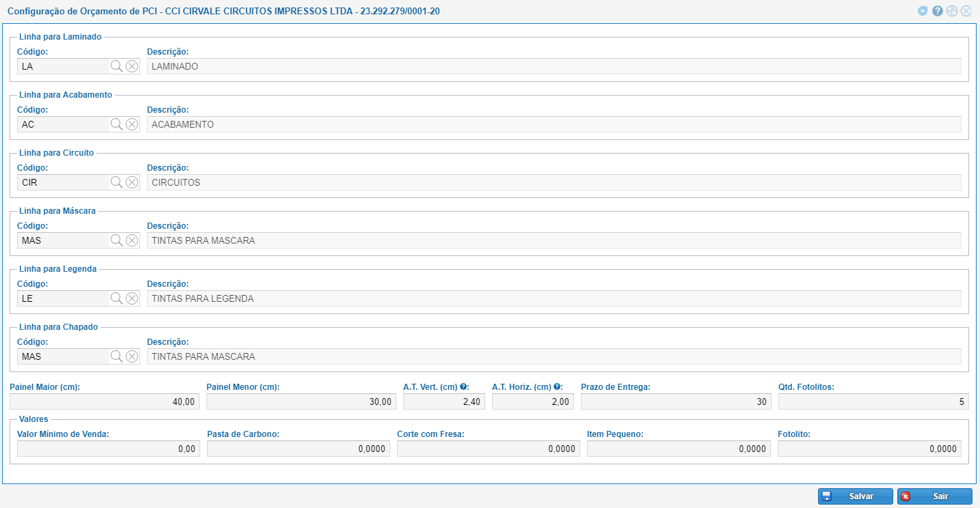Click the Chapado code field containing MAS
Image resolution: width=980 pixels, height=508 pixels.
[63, 356]
